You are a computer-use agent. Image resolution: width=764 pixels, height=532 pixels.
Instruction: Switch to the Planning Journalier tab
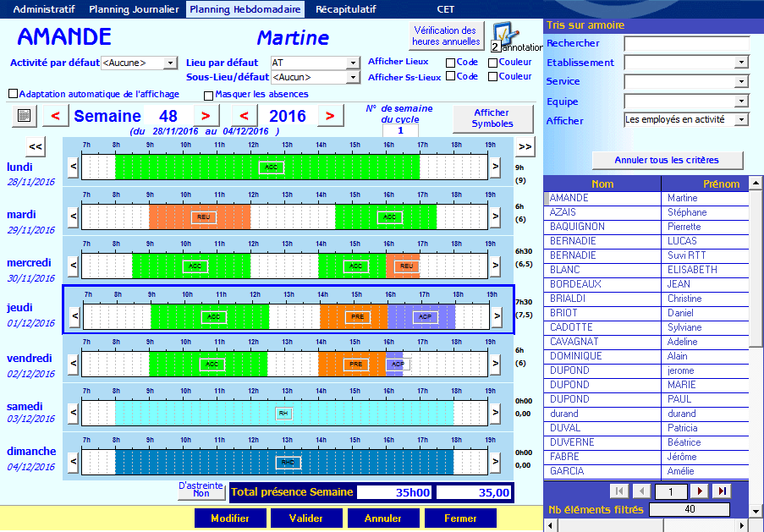point(134,9)
